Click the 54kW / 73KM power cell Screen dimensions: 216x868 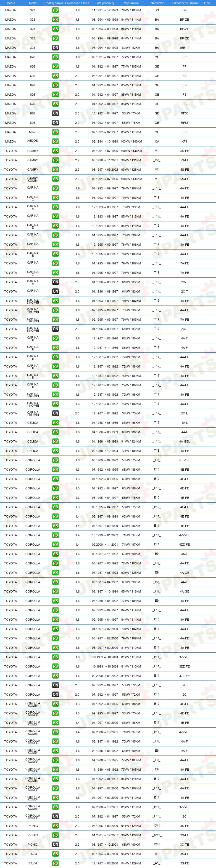point(131,413)
